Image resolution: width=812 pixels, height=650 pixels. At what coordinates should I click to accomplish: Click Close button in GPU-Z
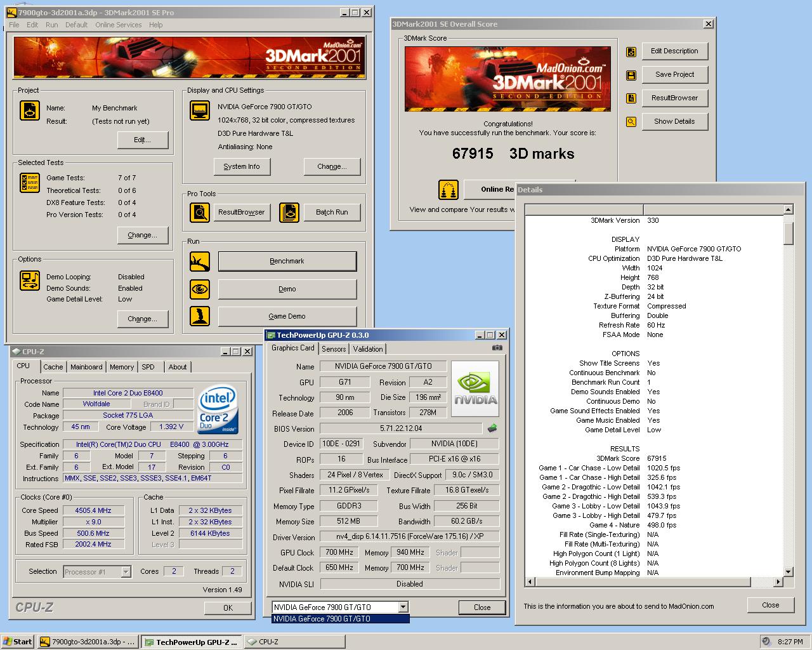point(482,607)
